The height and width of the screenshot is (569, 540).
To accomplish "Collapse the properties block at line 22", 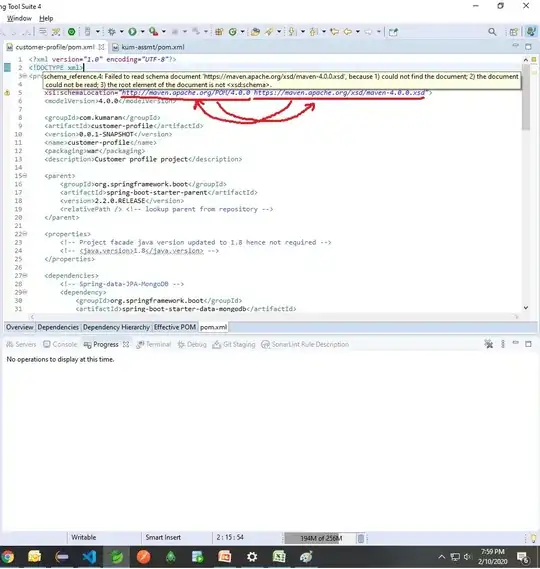I will 25,234.
